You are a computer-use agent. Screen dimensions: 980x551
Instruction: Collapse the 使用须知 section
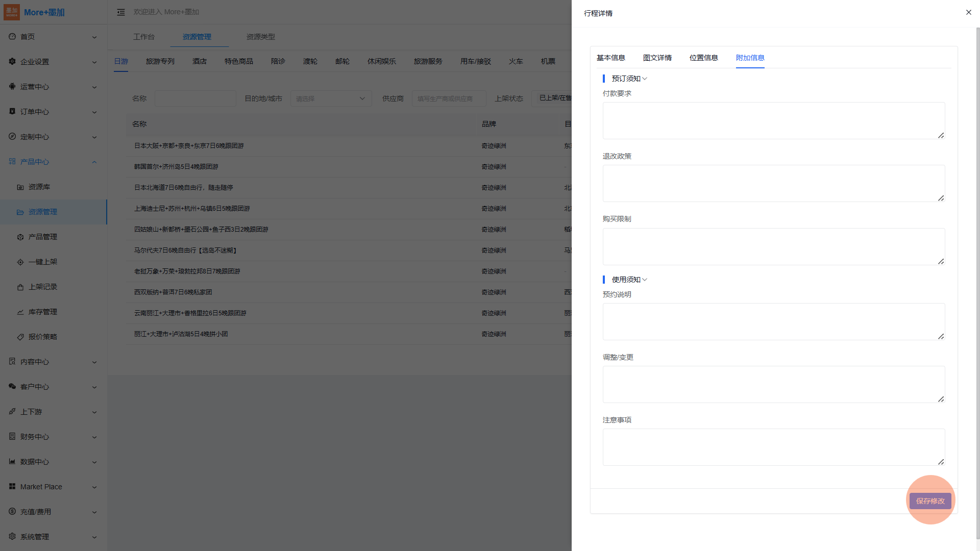tap(645, 280)
